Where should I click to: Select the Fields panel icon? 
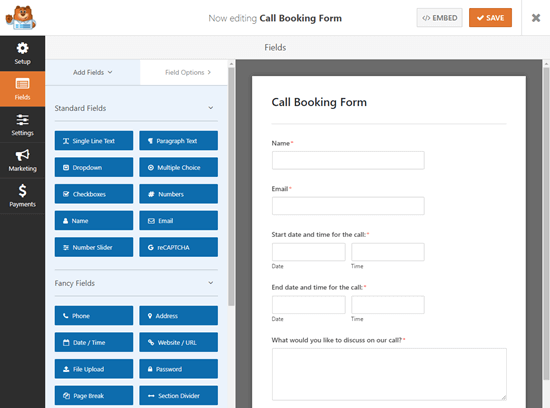coord(22,89)
